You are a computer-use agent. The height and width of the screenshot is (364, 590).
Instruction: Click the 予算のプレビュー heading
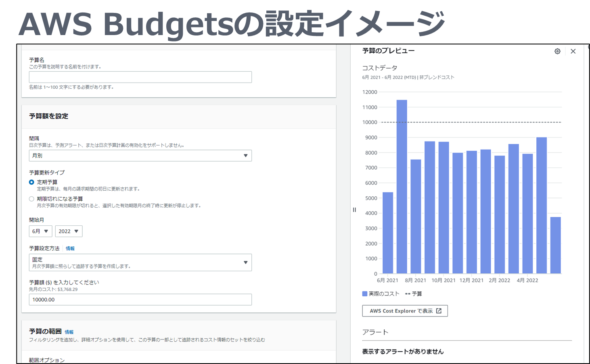(388, 51)
